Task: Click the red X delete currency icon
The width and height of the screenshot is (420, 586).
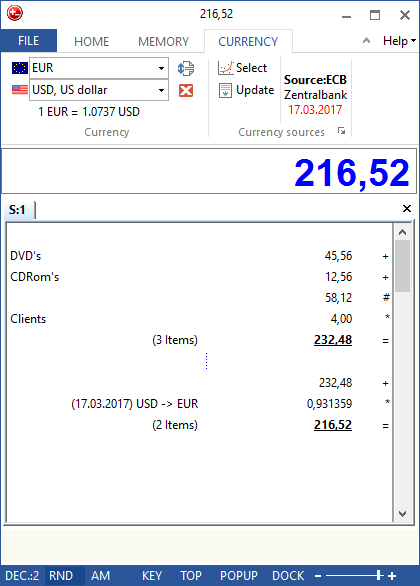Action: point(186,90)
